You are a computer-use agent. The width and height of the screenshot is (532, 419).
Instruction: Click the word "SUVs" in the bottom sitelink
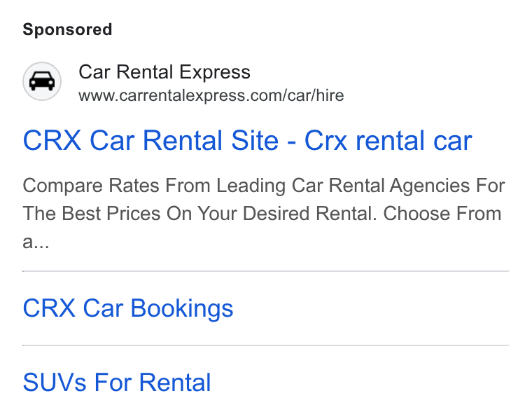55,383
